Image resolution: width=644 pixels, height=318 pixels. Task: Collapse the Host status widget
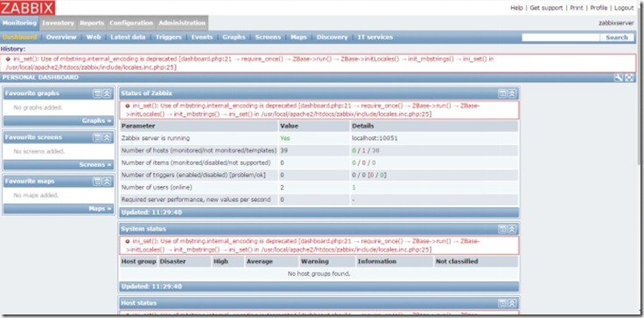pos(512,303)
